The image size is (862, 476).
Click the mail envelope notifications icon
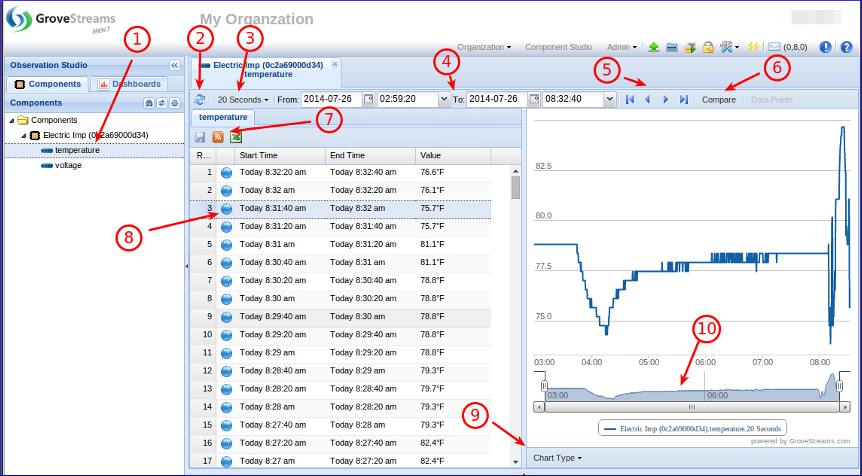click(x=774, y=47)
